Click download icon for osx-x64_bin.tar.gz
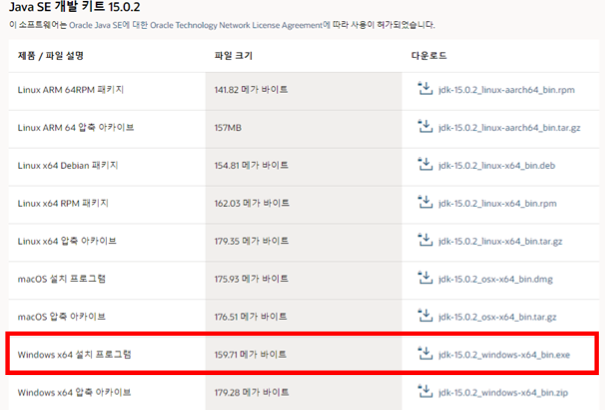The height and width of the screenshot is (410, 605). coord(426,316)
